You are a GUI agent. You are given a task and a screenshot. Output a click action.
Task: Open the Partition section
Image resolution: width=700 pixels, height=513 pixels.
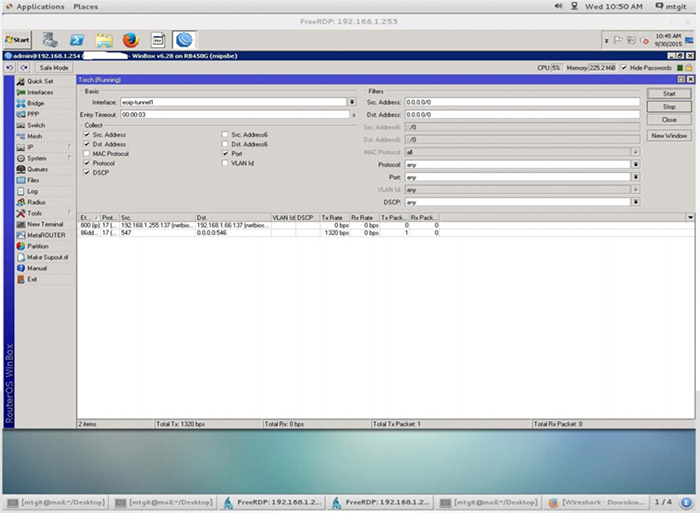coord(38,246)
